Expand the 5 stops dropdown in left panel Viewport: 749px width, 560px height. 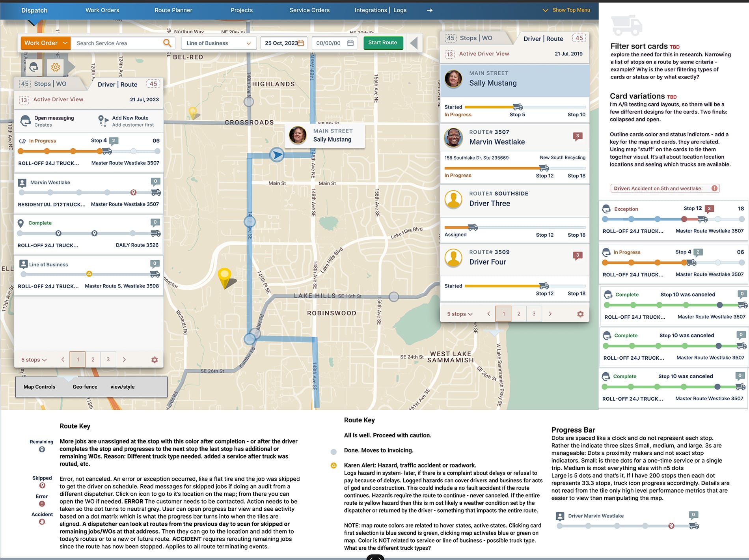coord(34,360)
